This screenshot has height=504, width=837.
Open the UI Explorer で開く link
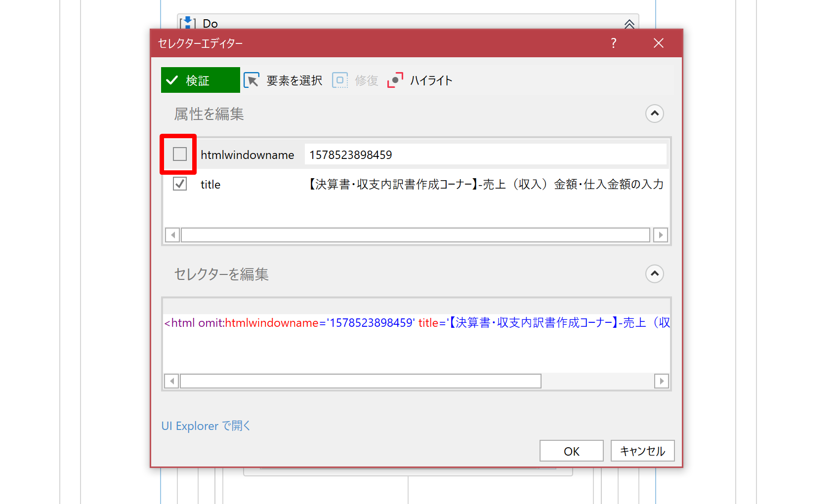point(206,426)
